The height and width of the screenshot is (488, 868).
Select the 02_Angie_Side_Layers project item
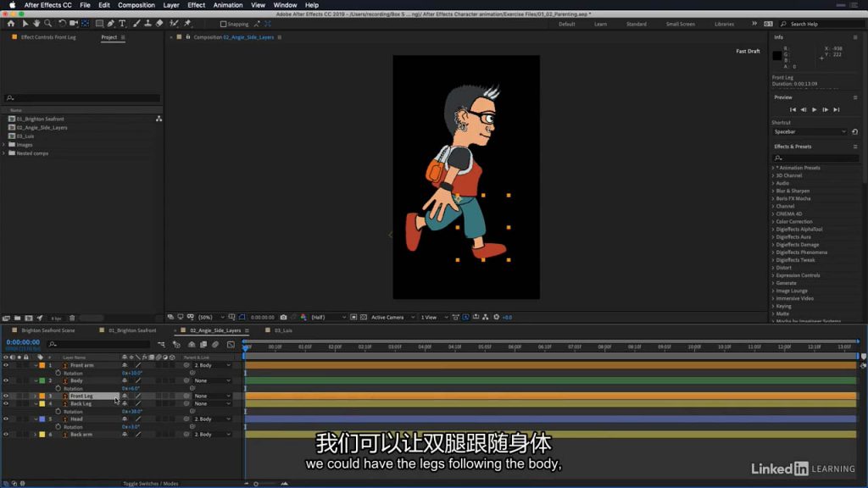(x=42, y=127)
